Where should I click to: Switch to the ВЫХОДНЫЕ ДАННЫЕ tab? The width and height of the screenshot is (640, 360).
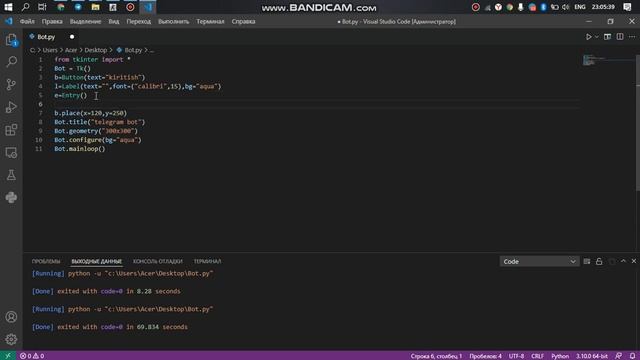click(96, 261)
